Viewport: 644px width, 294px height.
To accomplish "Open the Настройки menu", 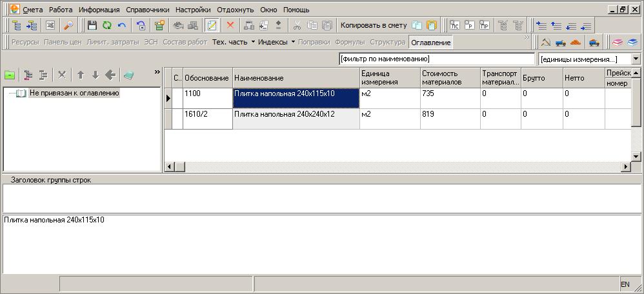I will coord(193,10).
